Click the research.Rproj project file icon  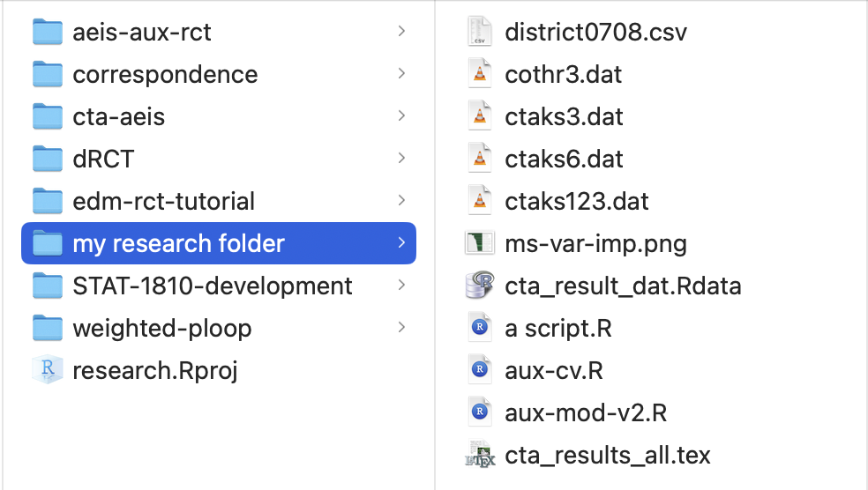(48, 370)
